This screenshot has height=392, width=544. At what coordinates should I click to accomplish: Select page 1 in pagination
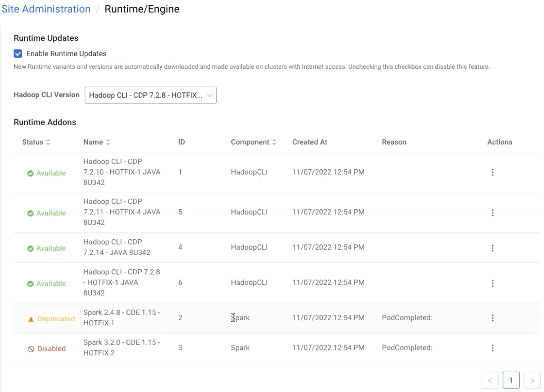[511, 380]
